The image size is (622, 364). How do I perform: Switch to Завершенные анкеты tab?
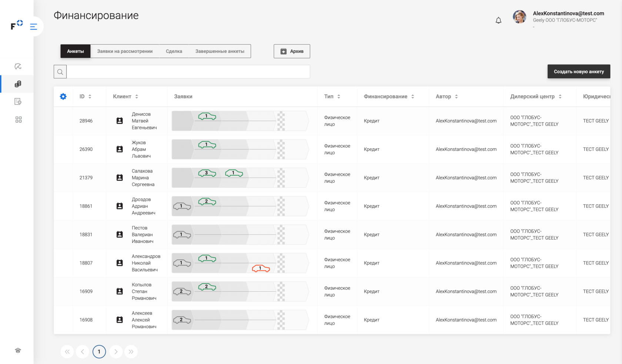click(220, 51)
